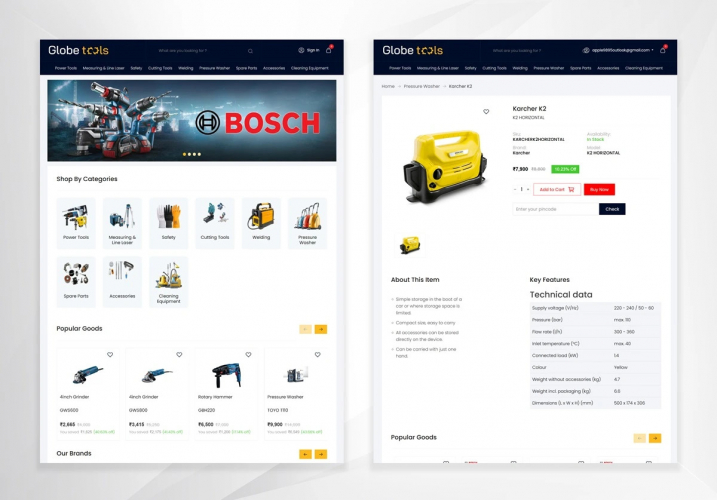Click the search magnifier icon on home page

[250, 51]
